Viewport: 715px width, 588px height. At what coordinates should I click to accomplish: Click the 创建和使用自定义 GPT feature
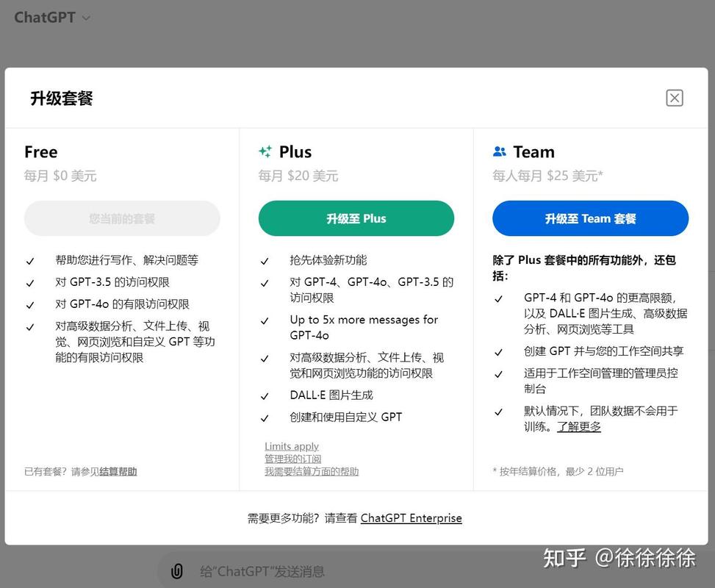[x=346, y=417]
